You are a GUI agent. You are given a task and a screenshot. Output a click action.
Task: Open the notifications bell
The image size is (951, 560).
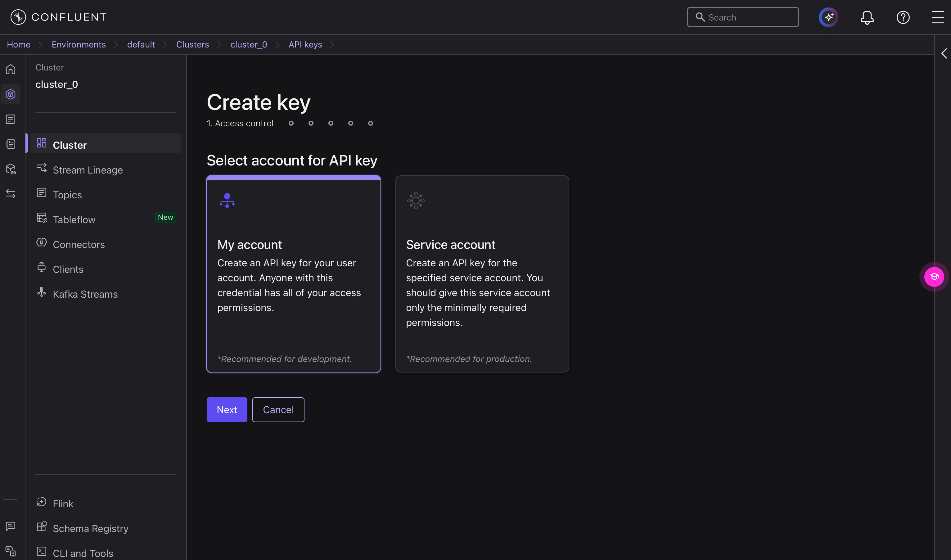[x=867, y=17]
